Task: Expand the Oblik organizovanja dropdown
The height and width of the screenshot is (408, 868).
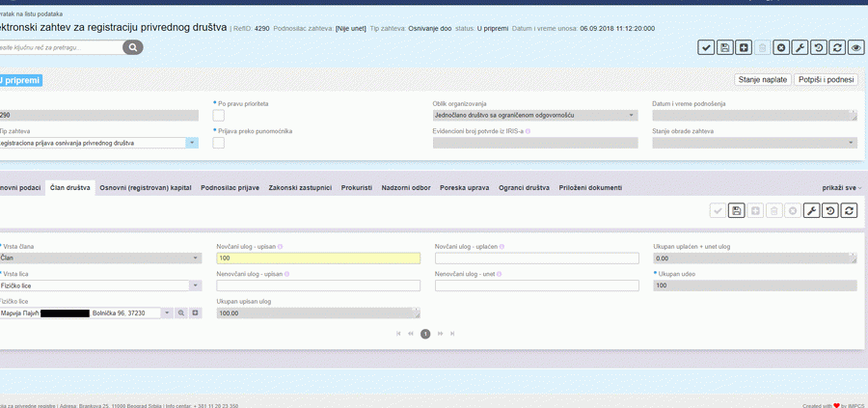Action: [632, 116]
